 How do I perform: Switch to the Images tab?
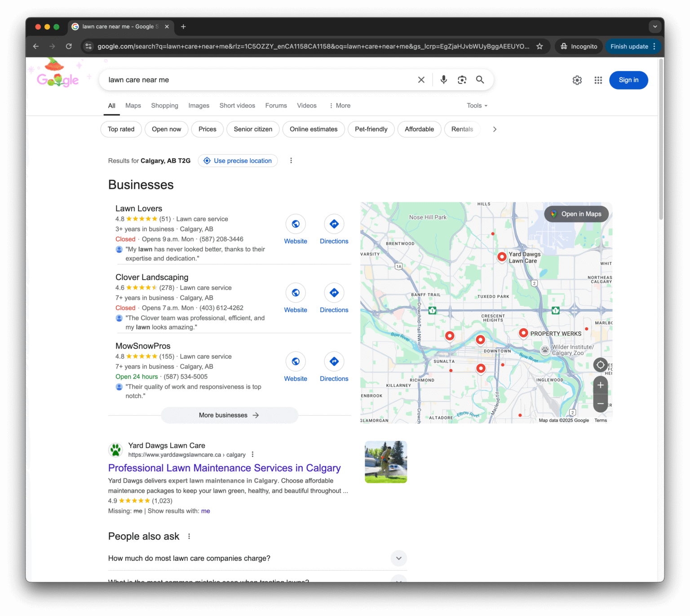click(199, 106)
